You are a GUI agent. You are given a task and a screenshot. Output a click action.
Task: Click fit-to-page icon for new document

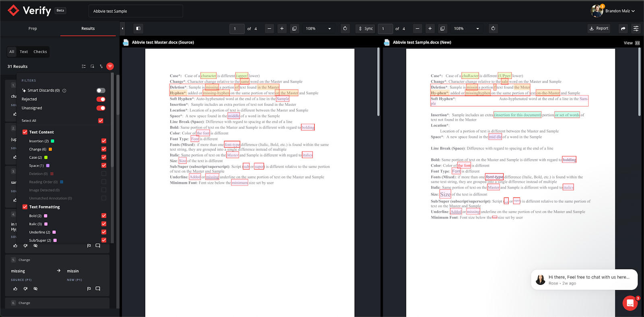click(x=442, y=29)
